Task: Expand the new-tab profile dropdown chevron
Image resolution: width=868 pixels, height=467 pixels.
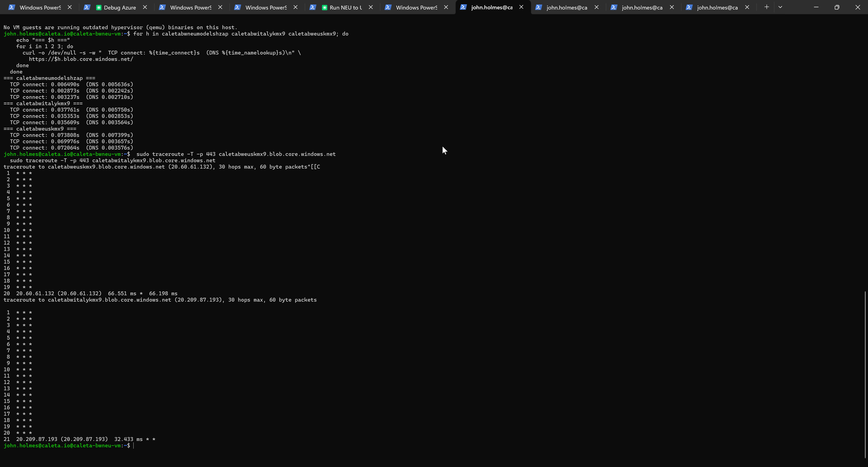Action: point(780,7)
